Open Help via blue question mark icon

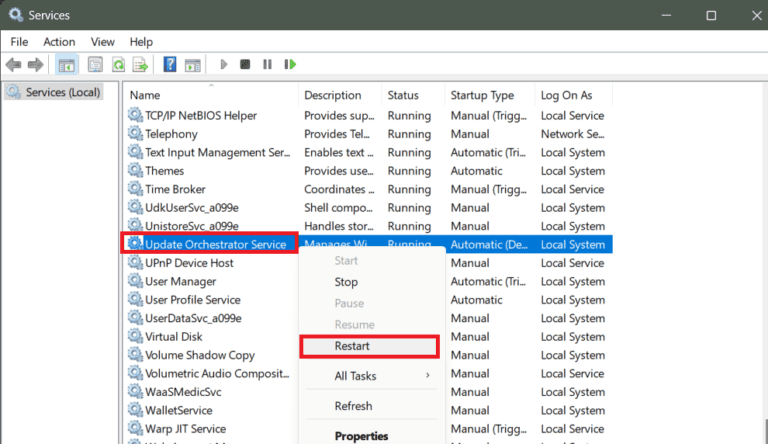click(170, 65)
